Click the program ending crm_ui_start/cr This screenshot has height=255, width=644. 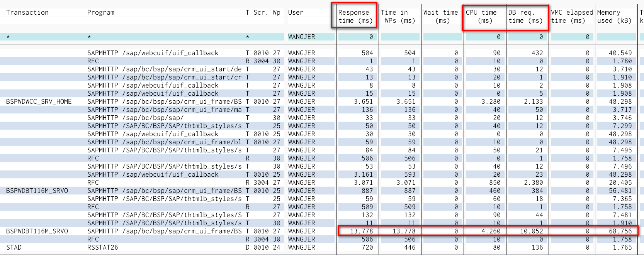165,77
